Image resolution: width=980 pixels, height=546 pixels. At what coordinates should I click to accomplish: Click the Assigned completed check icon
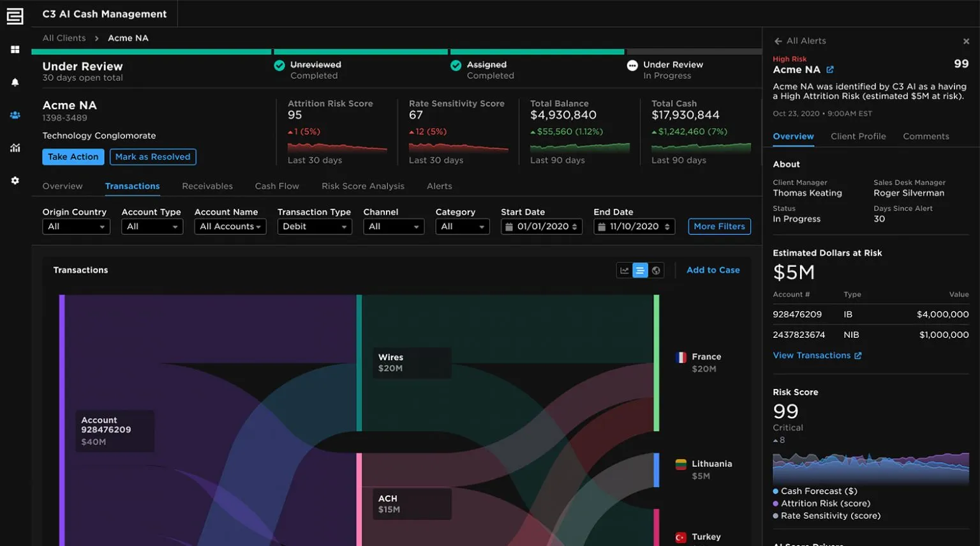pyautogui.click(x=456, y=66)
